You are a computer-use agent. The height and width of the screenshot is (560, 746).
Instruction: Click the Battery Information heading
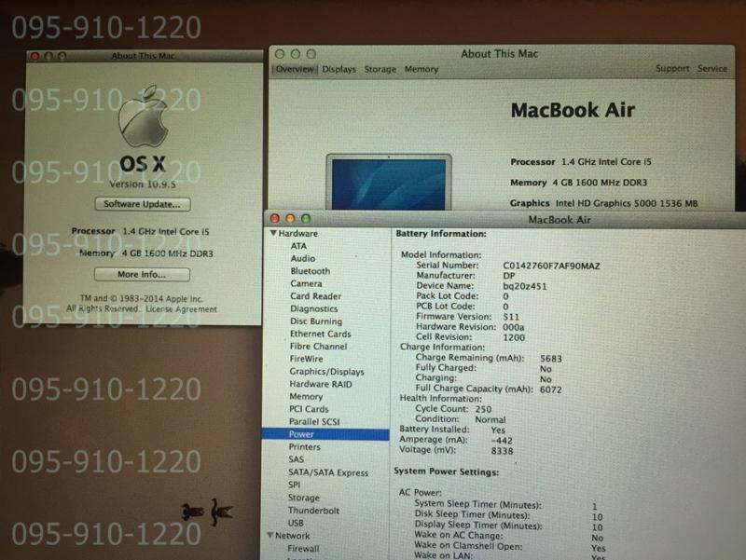[441, 234]
